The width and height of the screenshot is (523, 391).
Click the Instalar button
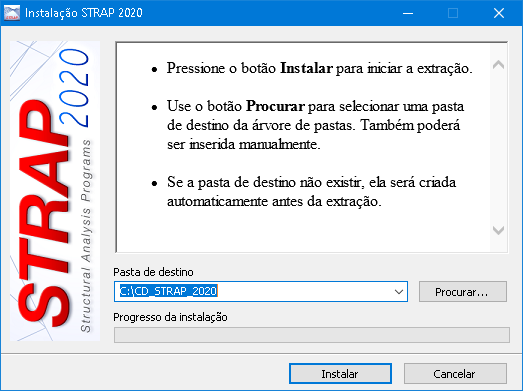coord(340,374)
